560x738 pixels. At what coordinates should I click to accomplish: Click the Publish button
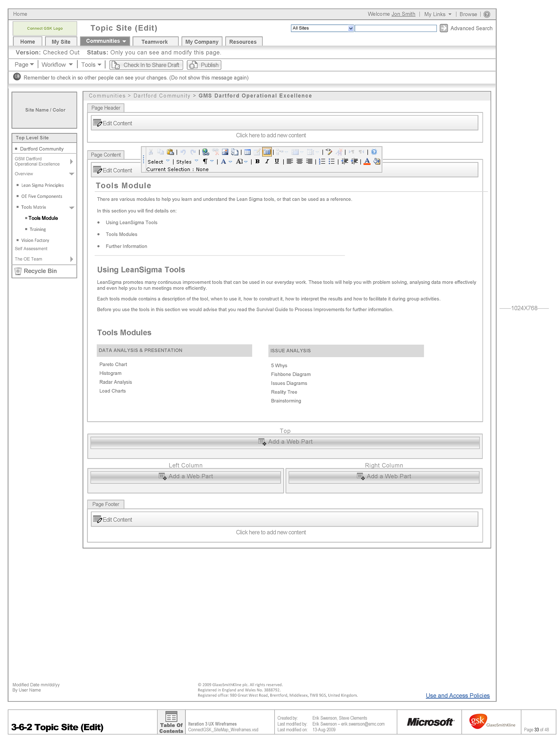point(204,65)
